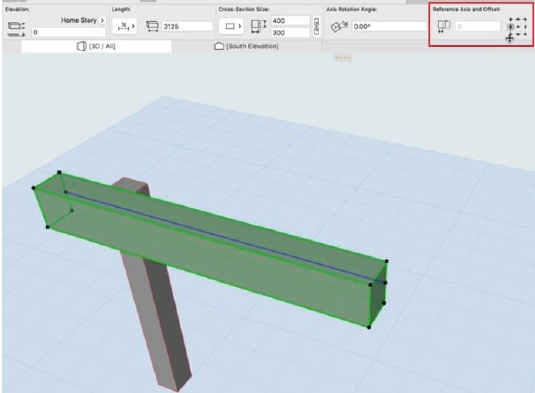Click the cross-section field showing 300
The width and height of the screenshot is (535, 393).
pyautogui.click(x=290, y=33)
